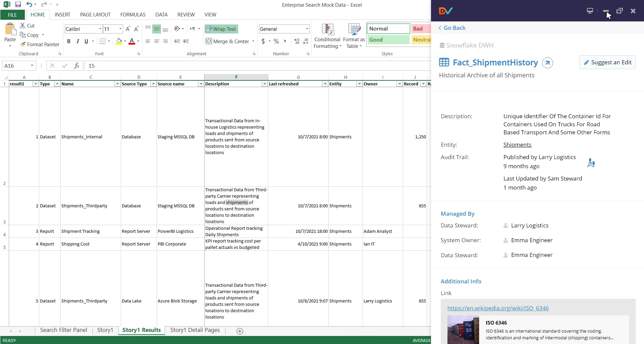Toggle Bold formatting
The width and height of the screenshot is (644, 344).
(69, 41)
